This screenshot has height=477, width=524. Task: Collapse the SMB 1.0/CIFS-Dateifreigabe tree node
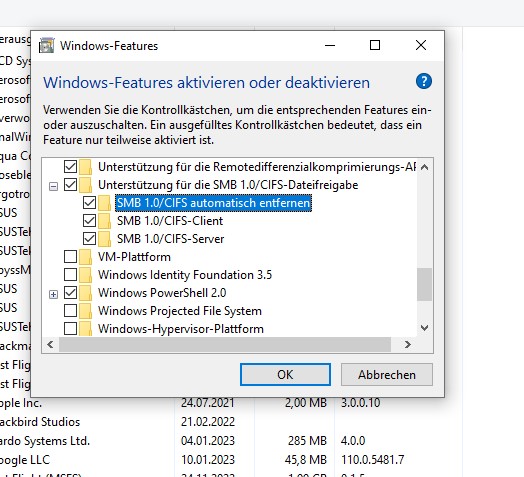click(x=53, y=186)
